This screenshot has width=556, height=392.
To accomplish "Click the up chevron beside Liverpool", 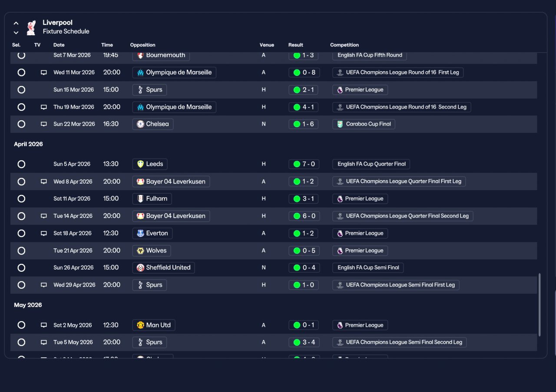I will tap(16, 23).
